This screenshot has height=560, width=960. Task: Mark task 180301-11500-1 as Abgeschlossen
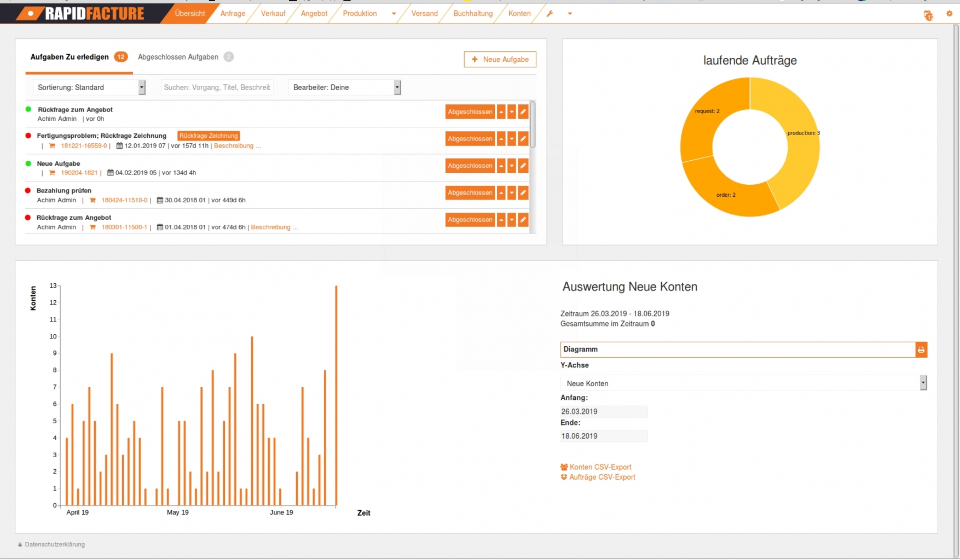pos(470,220)
